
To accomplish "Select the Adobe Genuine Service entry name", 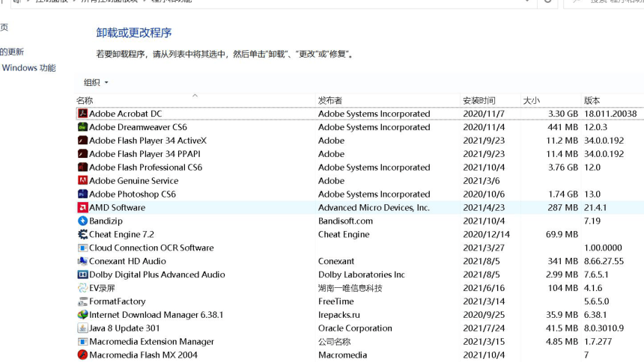I will pos(134,180).
